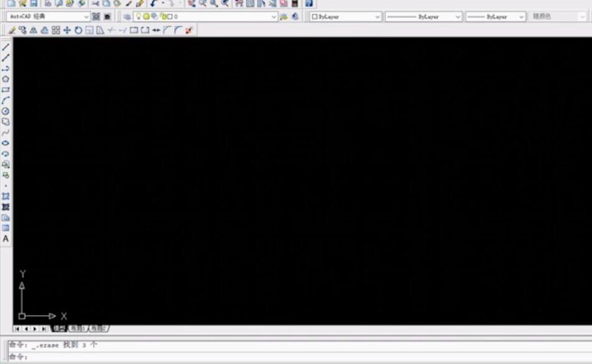
Task: Select the Explode tool
Action: coord(189,30)
